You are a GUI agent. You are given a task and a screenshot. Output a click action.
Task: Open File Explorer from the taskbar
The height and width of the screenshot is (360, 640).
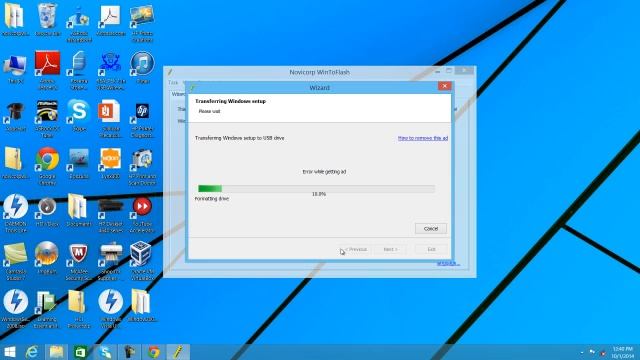point(56,352)
